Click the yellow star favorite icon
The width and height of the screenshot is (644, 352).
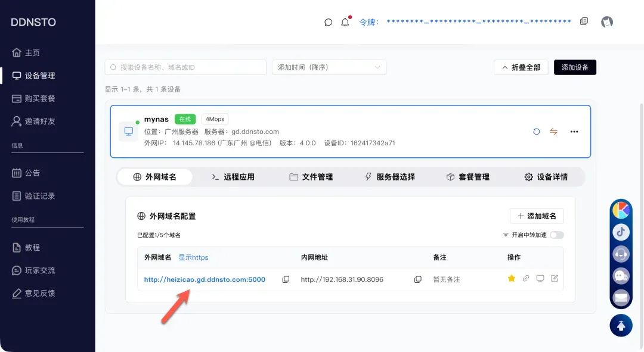click(x=511, y=279)
